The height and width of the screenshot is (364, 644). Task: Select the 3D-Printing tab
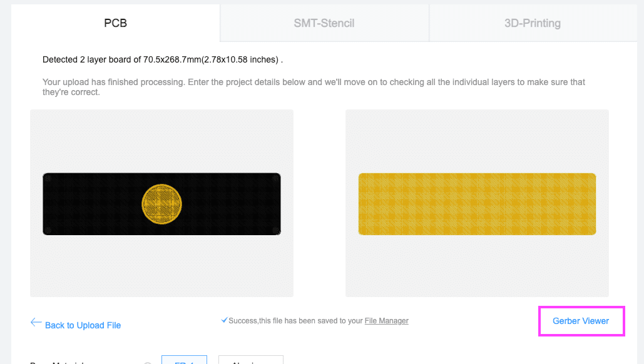pyautogui.click(x=532, y=23)
